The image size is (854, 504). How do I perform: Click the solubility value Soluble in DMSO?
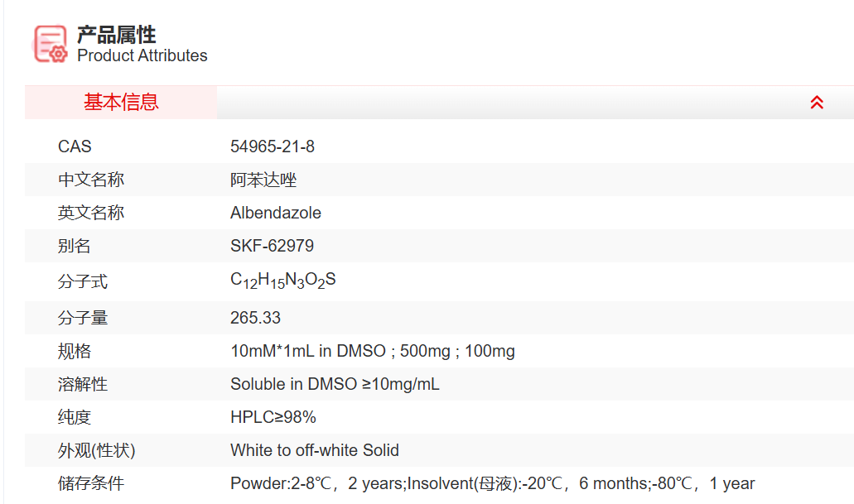pyautogui.click(x=335, y=384)
